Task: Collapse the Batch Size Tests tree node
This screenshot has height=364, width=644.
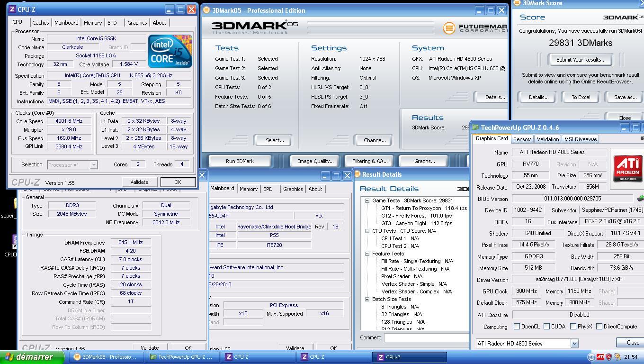Action: pos(367,299)
